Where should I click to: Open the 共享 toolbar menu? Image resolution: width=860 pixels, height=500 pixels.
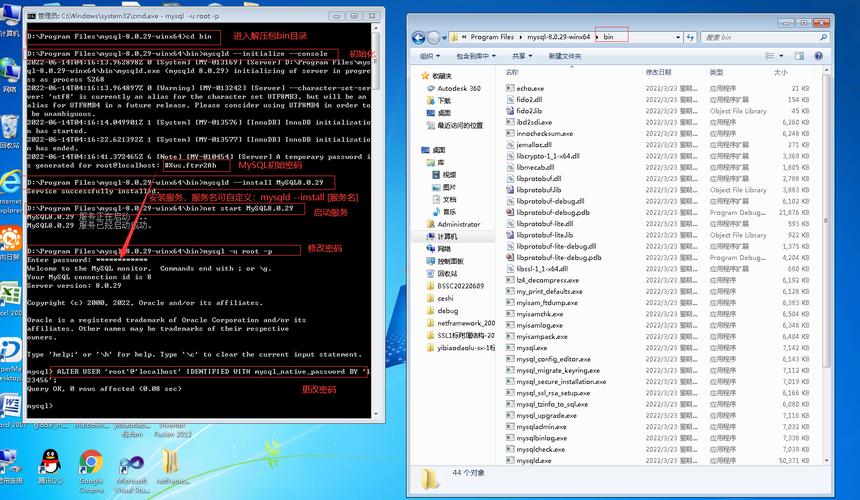tap(522, 56)
